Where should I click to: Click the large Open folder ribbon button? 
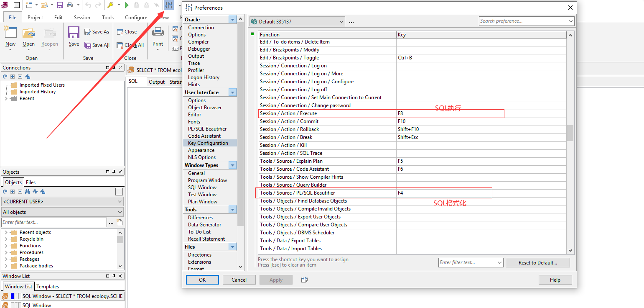click(29, 38)
